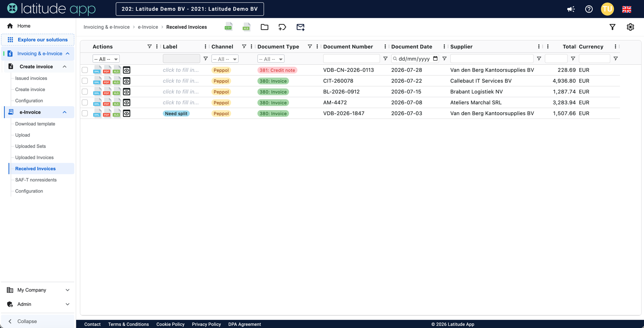Click the Document Number filter input

tap(352, 59)
